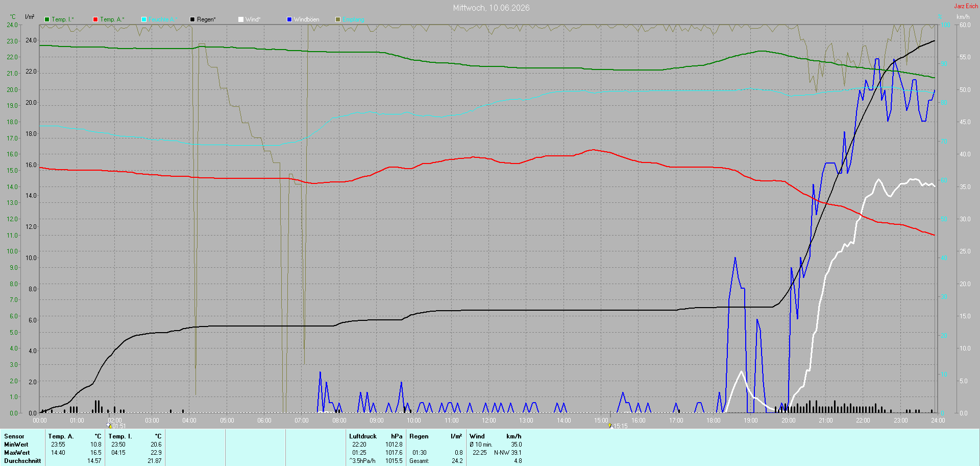Click the minimum outside temperature value '10.8'
Image resolution: width=980 pixels, height=466 pixels.
pos(96,445)
